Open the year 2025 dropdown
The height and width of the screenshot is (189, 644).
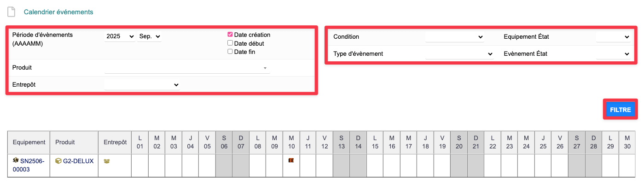click(120, 36)
